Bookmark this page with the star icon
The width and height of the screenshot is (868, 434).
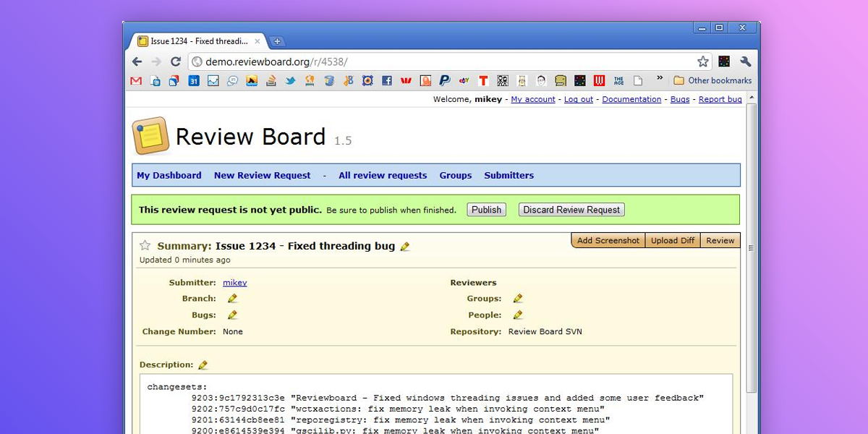[703, 61]
